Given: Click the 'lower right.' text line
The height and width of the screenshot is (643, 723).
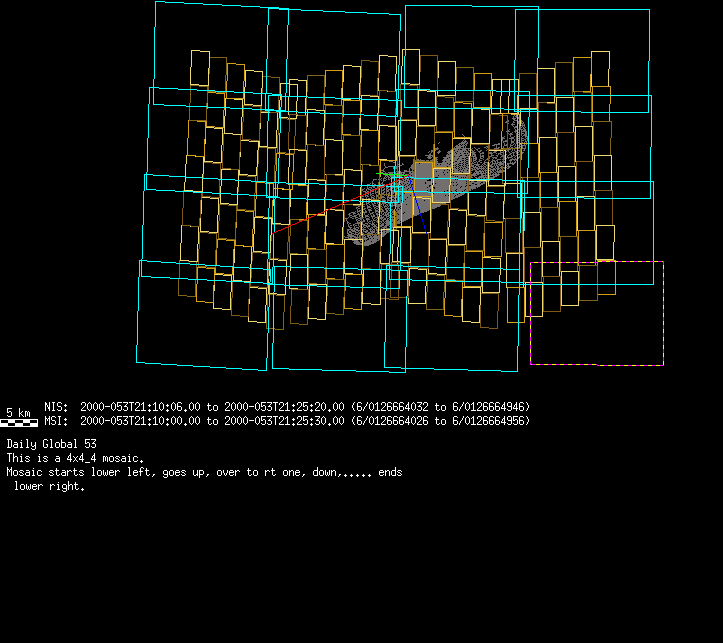Looking at the screenshot, I should (49, 487).
